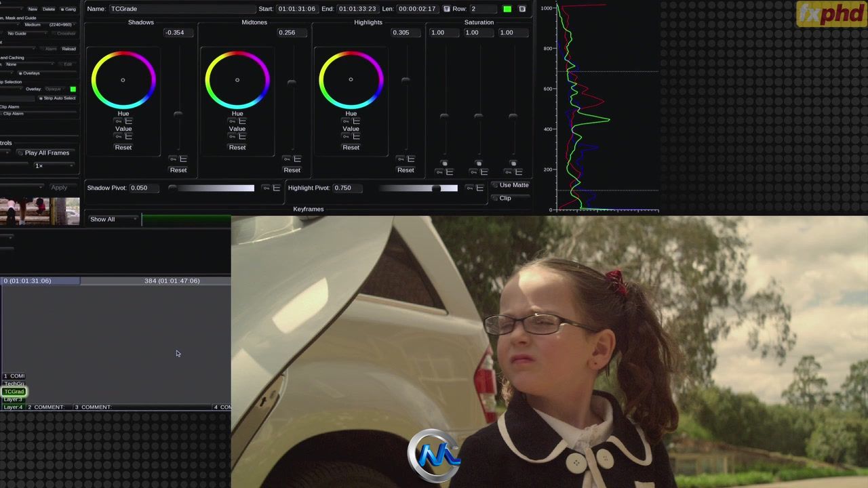Select the TechGrade layer in the timeline

tap(14, 384)
